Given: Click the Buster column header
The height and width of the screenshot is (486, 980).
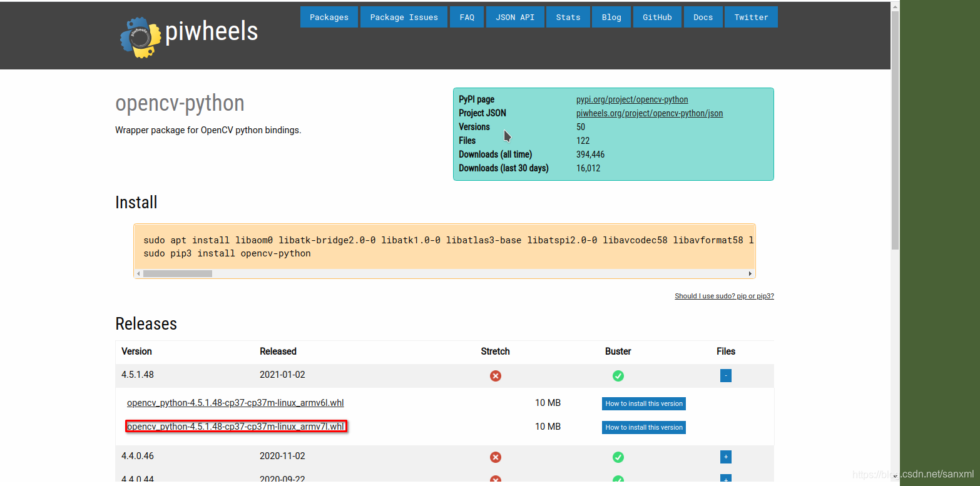Looking at the screenshot, I should (618, 352).
